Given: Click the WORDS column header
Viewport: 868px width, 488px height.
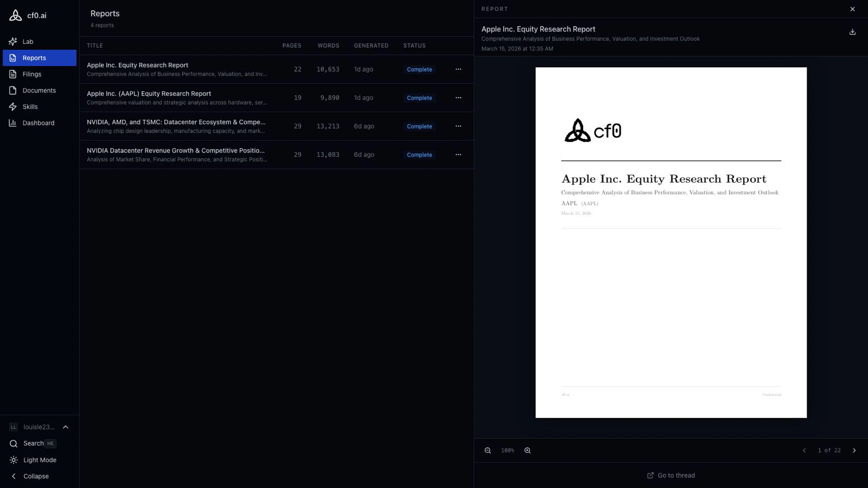Looking at the screenshot, I should (x=328, y=46).
